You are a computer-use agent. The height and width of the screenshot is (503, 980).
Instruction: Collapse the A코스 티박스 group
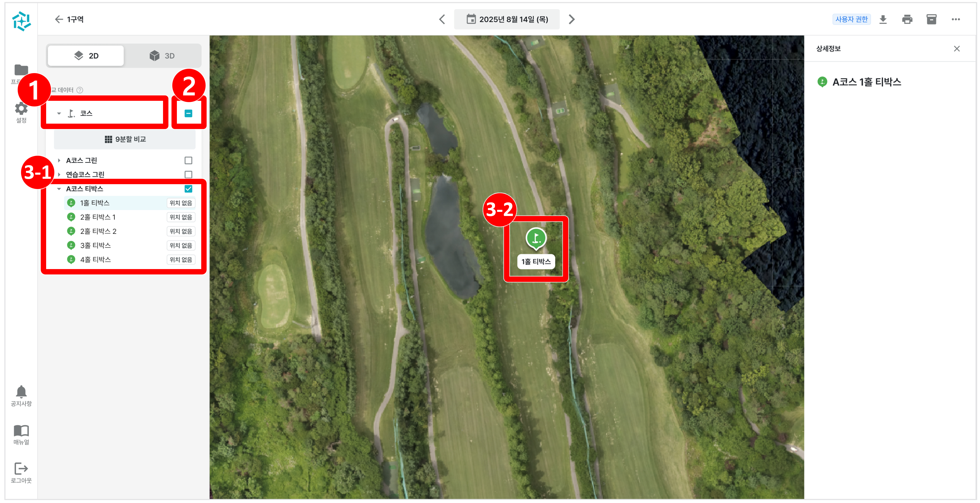(59, 189)
